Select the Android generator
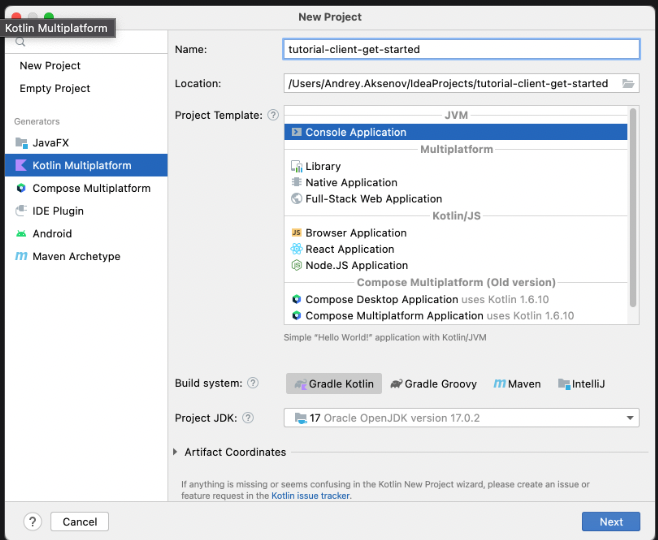The width and height of the screenshot is (658, 540). coord(86,233)
